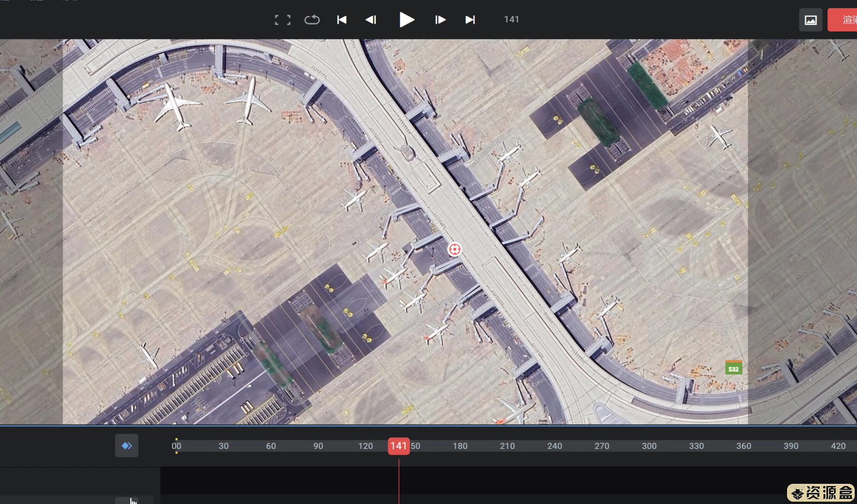Click frame 210 on timeline ruler
Image resolution: width=857 pixels, height=504 pixels.
tap(507, 446)
